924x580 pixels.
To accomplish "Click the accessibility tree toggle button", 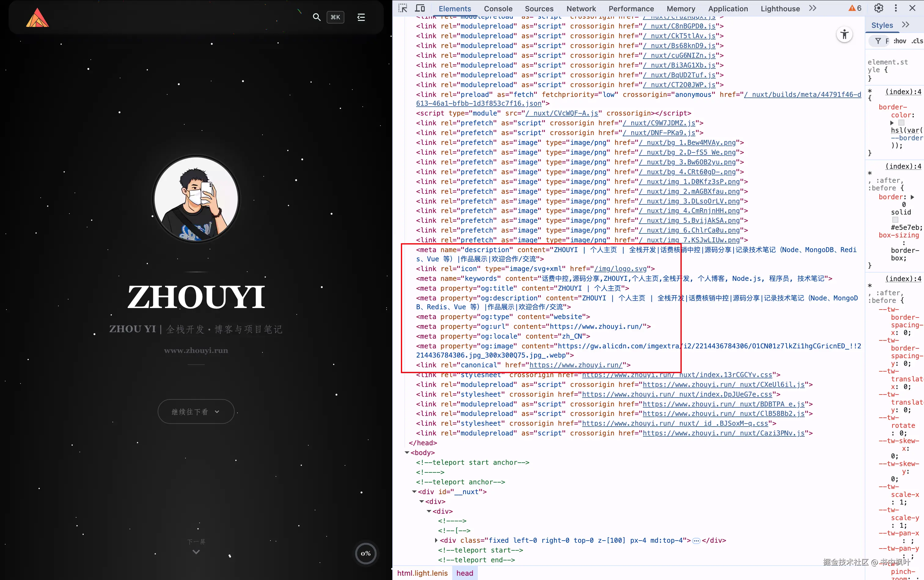I will pos(844,35).
